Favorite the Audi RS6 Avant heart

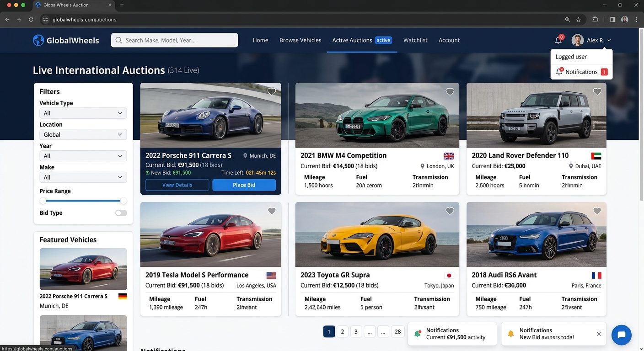coord(597,211)
